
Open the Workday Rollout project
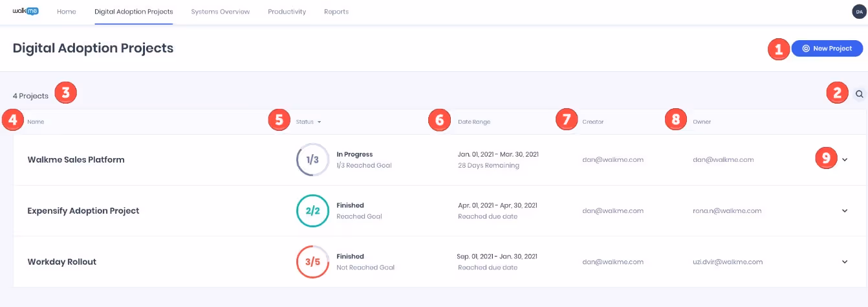[x=62, y=262]
